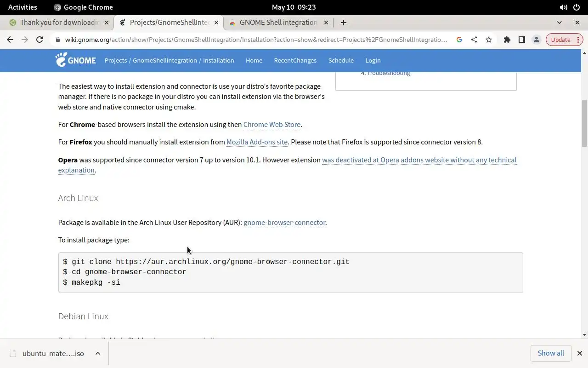Click Update Chrome button
This screenshot has width=588, height=368.
(x=560, y=40)
